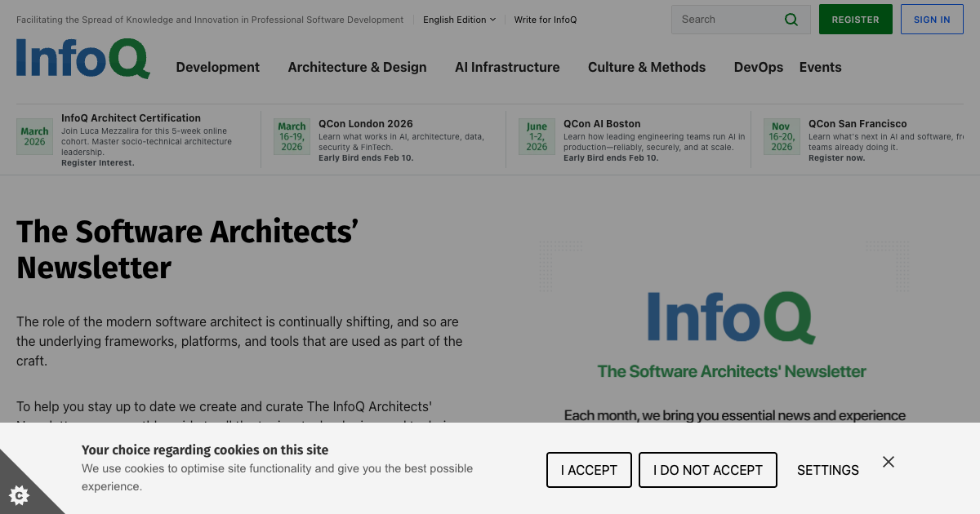Screen dimensions: 980x514
Task: Click the Write for InfoQ link
Action: (545, 20)
